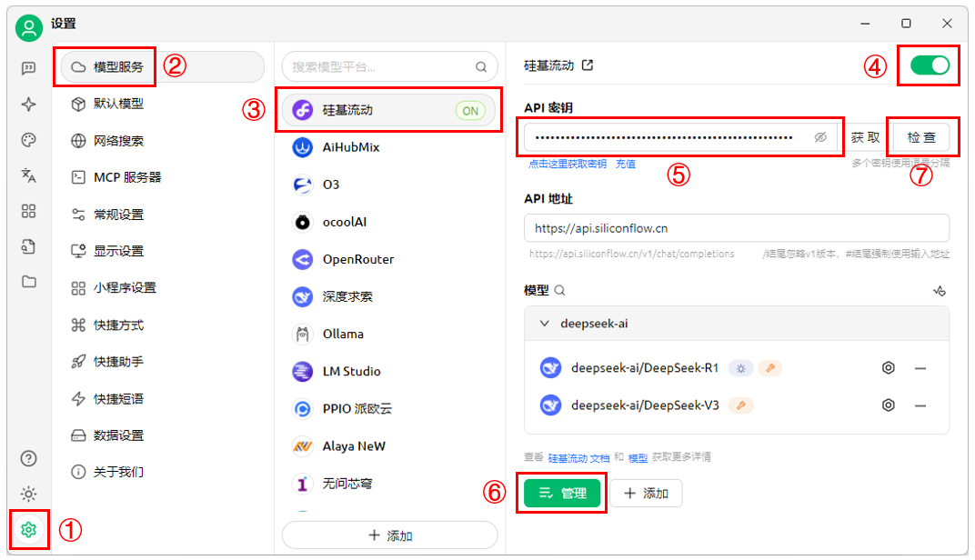Open the paintings palette sidebar icon
Screen dimensions: 975x560
28,140
